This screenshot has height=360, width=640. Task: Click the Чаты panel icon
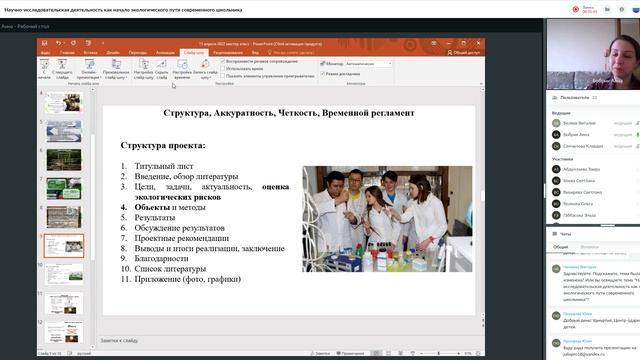pos(555,234)
